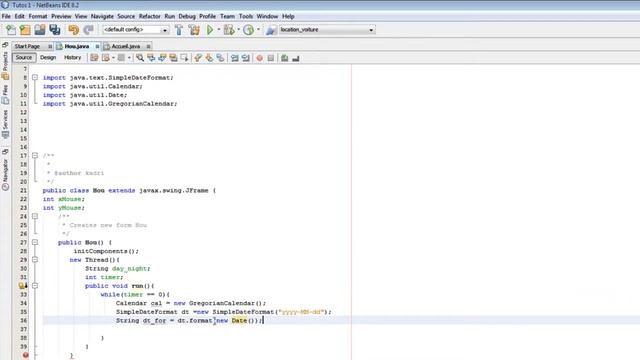Click the New File icon
Image resolution: width=640 pixels, height=360 pixels.
[x=11, y=30]
